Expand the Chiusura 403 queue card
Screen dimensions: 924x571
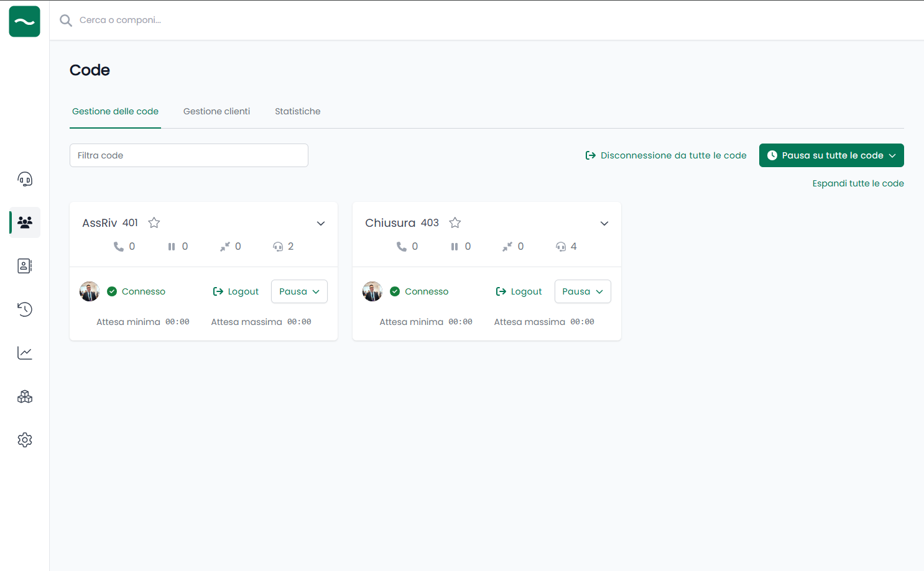click(x=604, y=224)
